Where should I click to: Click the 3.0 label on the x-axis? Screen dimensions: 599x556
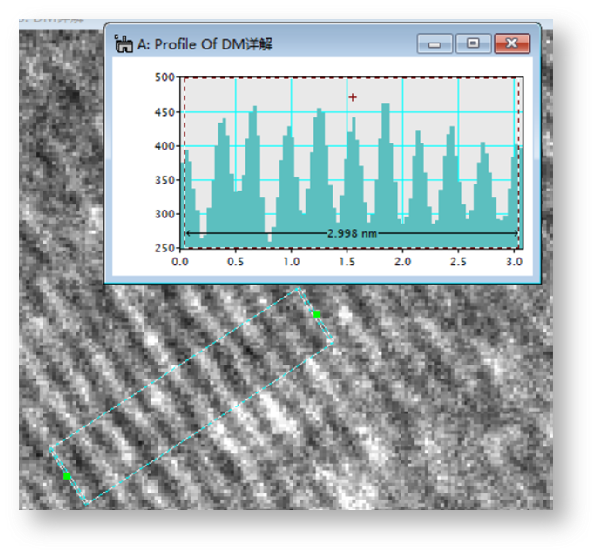(514, 262)
